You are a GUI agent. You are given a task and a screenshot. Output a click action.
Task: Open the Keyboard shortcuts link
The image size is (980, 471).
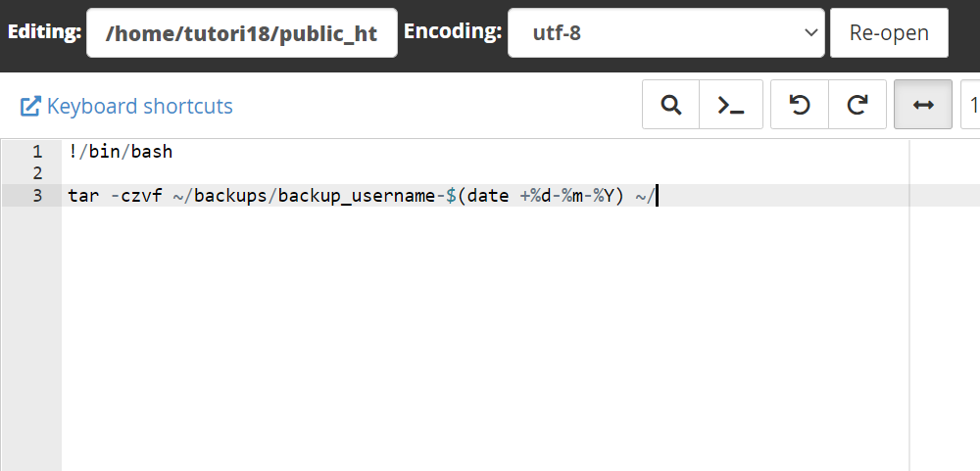pyautogui.click(x=139, y=106)
